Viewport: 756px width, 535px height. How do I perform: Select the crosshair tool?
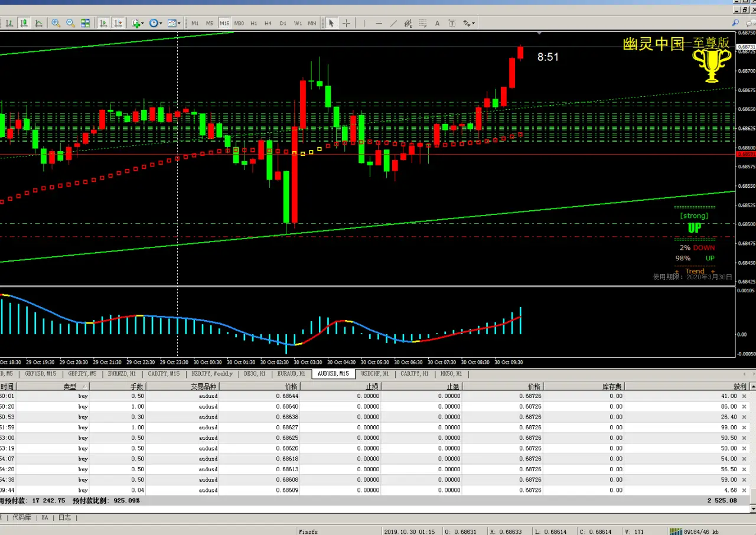pyautogui.click(x=346, y=23)
